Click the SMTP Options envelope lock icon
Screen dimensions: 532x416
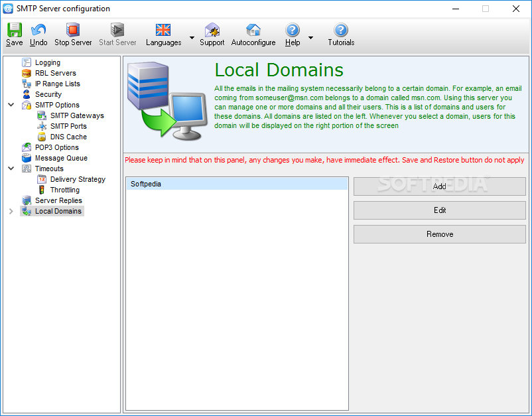[27, 105]
